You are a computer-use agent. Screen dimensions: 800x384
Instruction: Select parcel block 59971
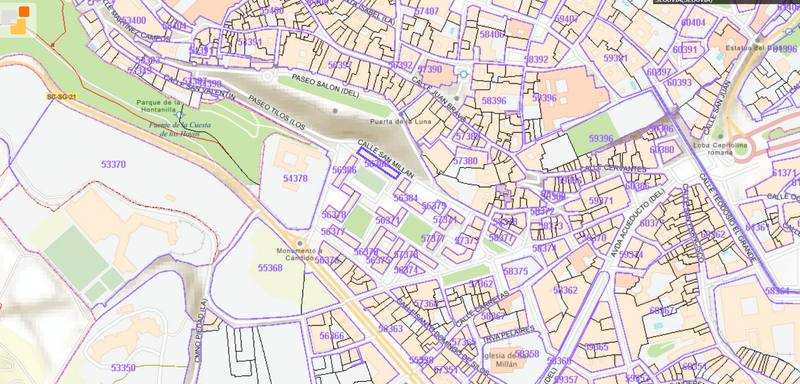[x=601, y=200]
